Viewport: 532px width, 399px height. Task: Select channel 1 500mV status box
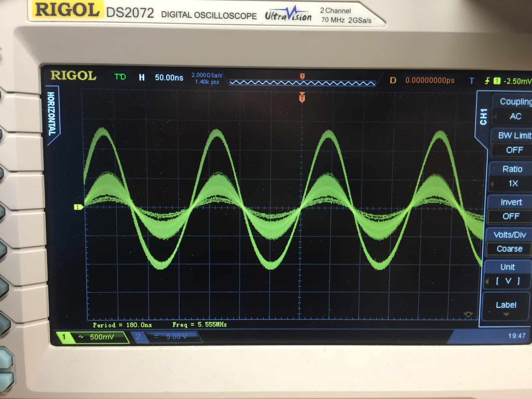click(x=94, y=337)
